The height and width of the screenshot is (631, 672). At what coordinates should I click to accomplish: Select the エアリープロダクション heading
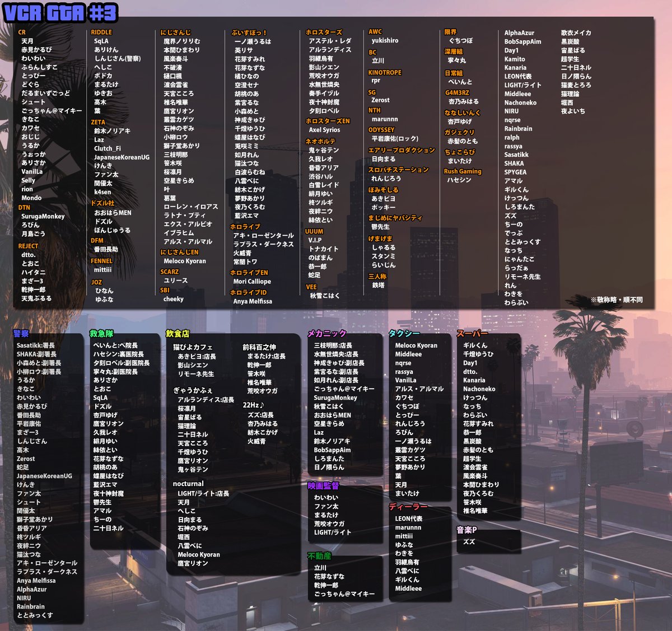pyautogui.click(x=402, y=150)
